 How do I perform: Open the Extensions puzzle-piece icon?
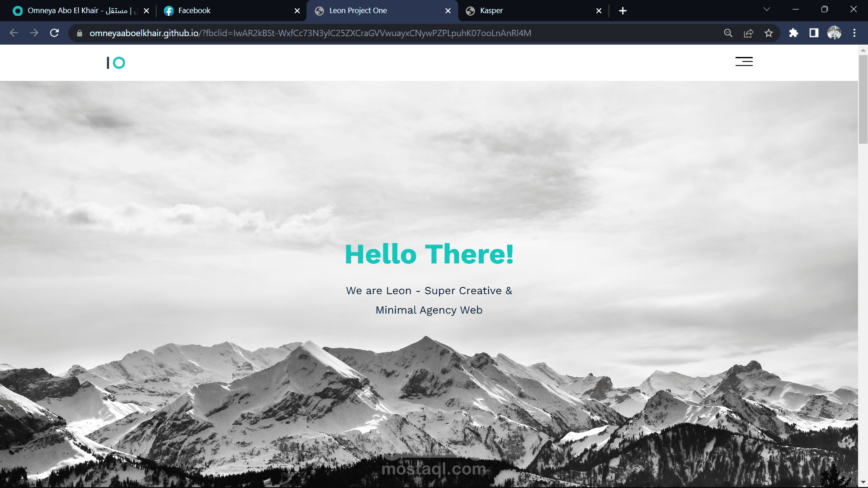pyautogui.click(x=794, y=33)
